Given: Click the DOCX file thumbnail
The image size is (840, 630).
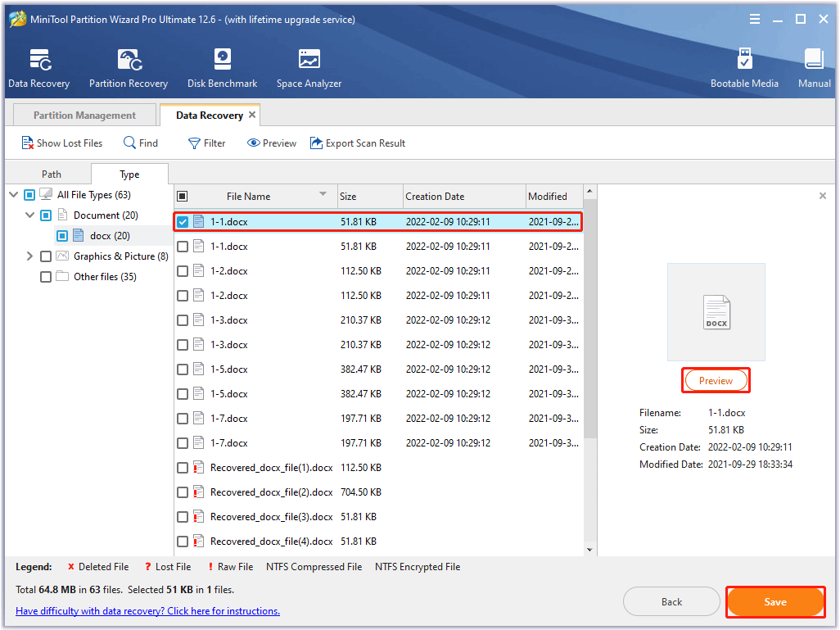Looking at the screenshot, I should tap(716, 312).
